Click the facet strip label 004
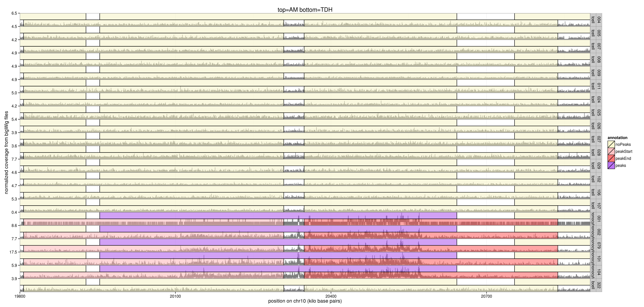The image size is (644, 307). pyautogui.click(x=599, y=20)
